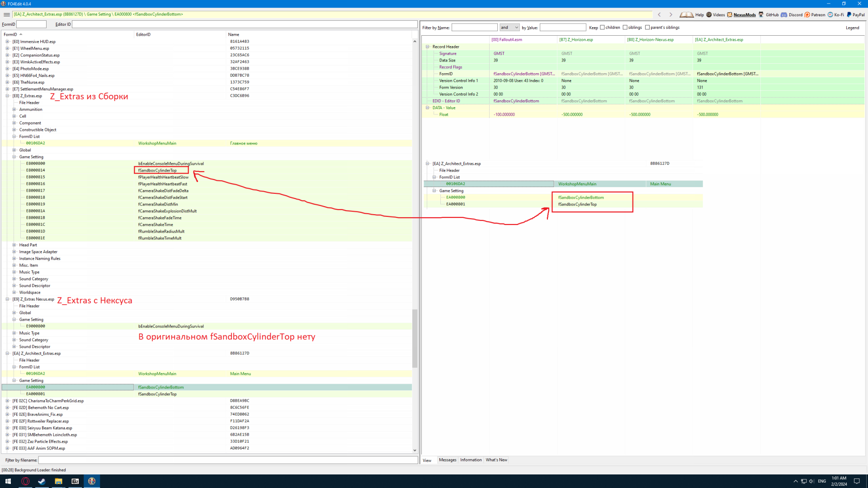
Task: Collapse Record Header in right pane
Action: (428, 47)
